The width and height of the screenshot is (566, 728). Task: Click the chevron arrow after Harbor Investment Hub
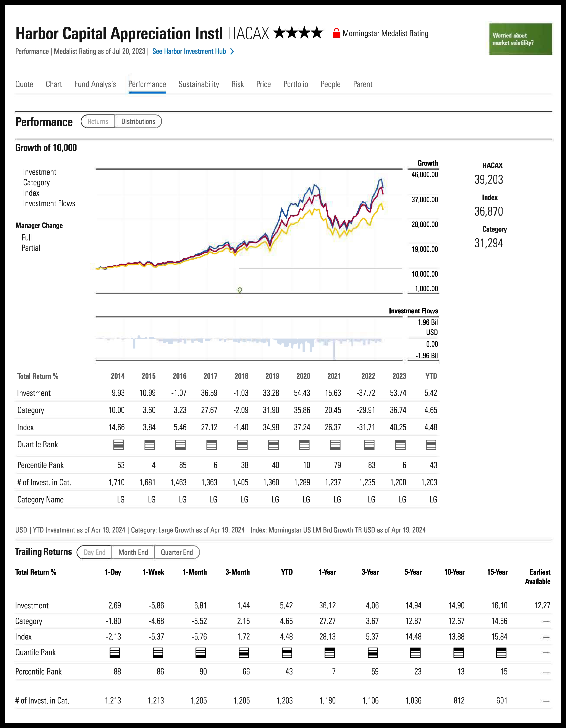[232, 51]
